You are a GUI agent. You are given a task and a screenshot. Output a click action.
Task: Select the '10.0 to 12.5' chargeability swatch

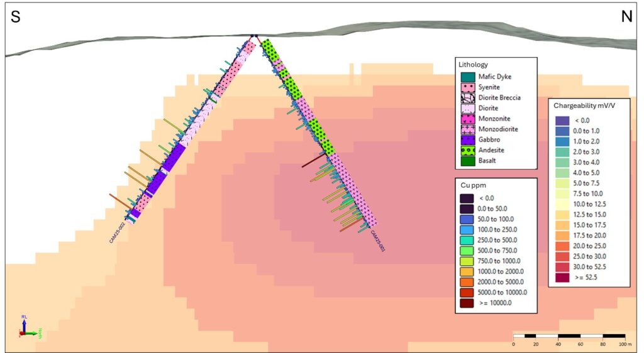point(562,204)
